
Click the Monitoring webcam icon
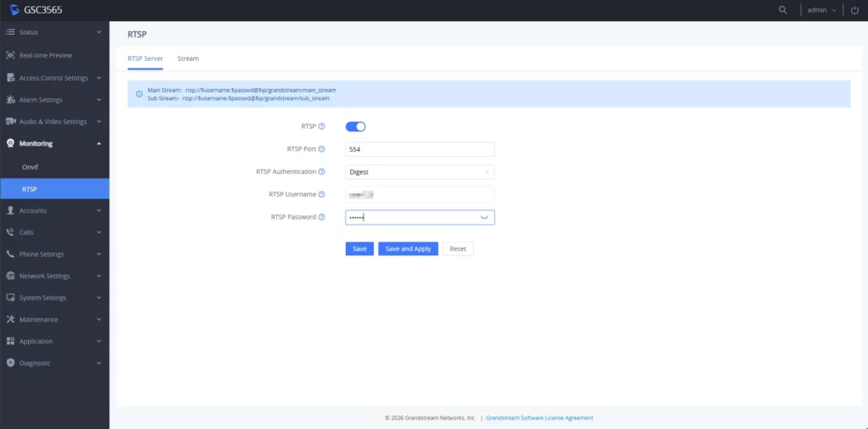coord(10,143)
